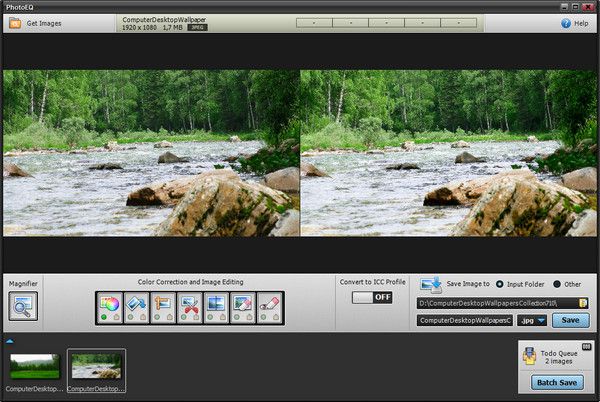Click the Help question mark icon

[x=565, y=22]
